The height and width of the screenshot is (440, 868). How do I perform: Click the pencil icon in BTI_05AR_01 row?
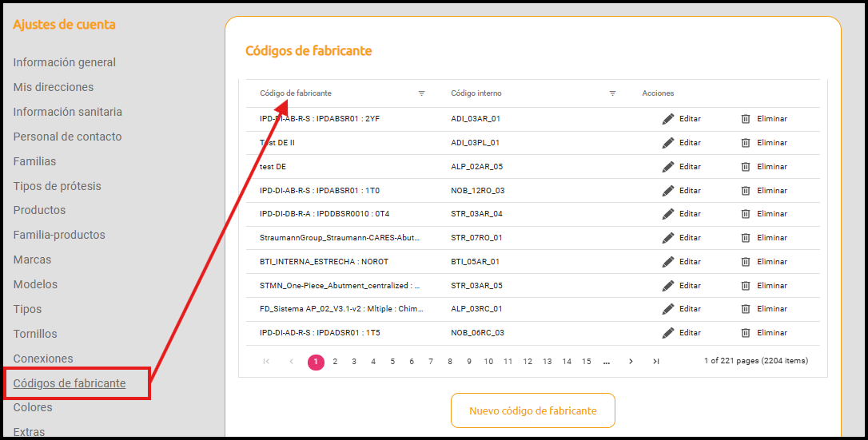pyautogui.click(x=668, y=261)
